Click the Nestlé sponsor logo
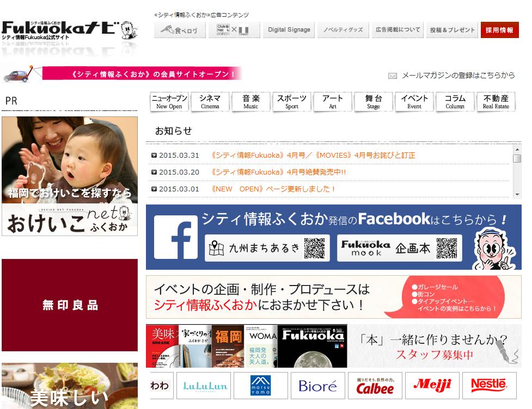Image resolution: width=532 pixels, height=409 pixels. pyautogui.click(x=489, y=386)
